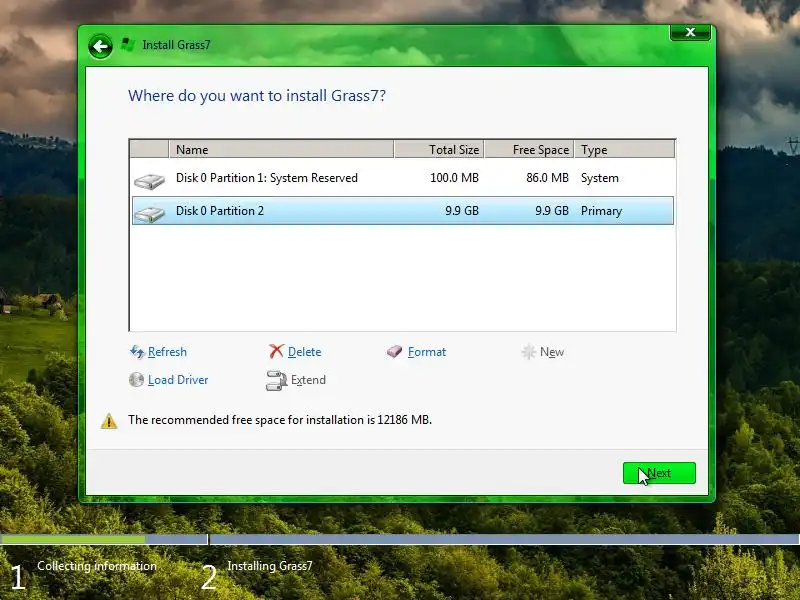Sort by Type column header

click(624, 149)
